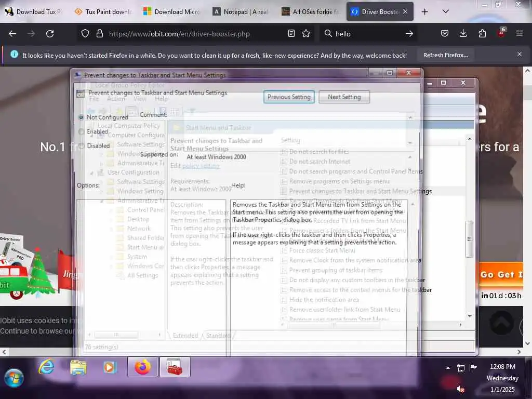The height and width of the screenshot is (399, 532).
Task: Click the webpage scroll right arrow at bottom
Action: 519,352
